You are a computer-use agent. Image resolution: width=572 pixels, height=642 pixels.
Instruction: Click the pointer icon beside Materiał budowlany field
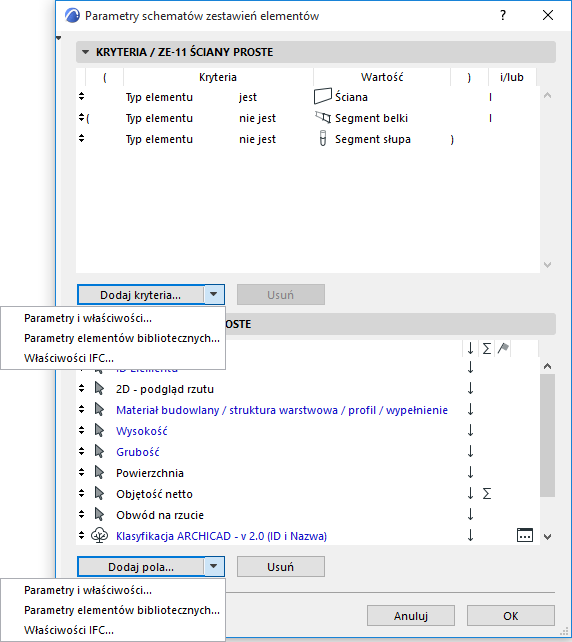(x=99, y=409)
